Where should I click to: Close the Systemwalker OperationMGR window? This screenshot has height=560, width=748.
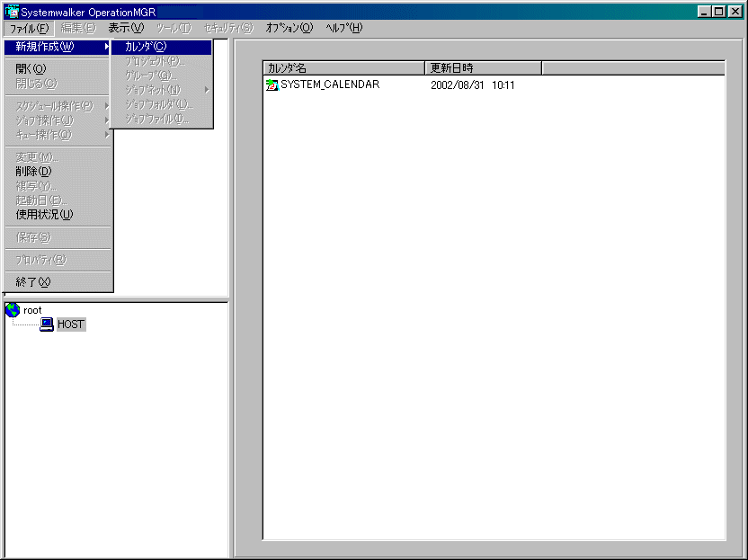(735, 12)
